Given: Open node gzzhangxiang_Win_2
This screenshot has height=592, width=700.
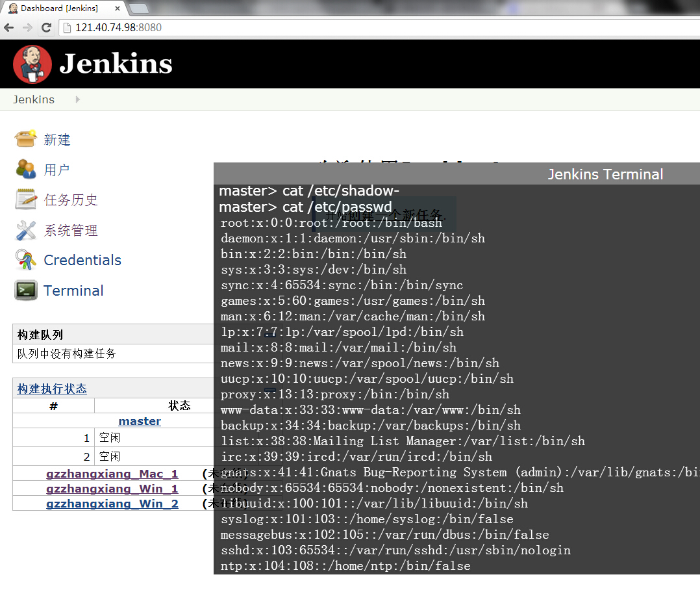Looking at the screenshot, I should pyautogui.click(x=112, y=504).
